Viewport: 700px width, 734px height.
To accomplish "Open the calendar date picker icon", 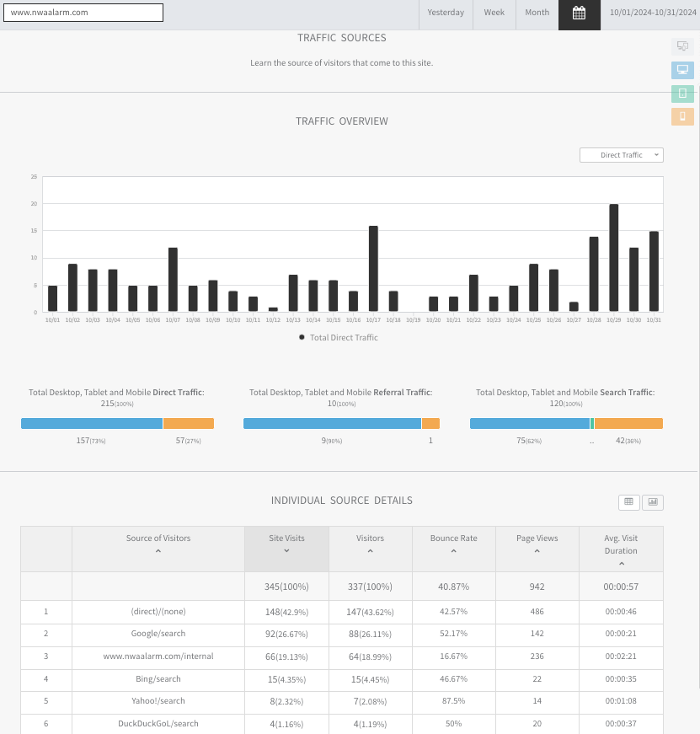I will 579,13.
